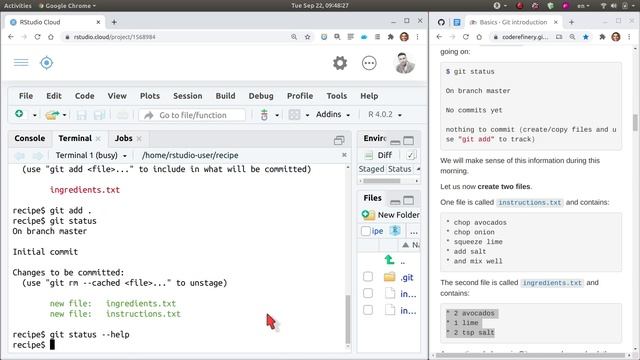This screenshot has height=360, width=640.
Task: Open the RStudio Cloud hamburger navigation menu
Action: pyautogui.click(x=21, y=62)
